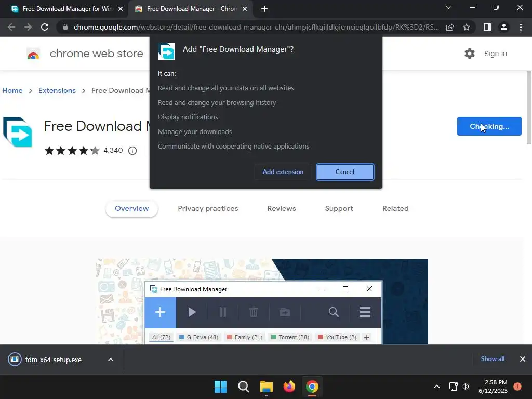Screen dimensions: 532x399
Task: Click the volume tray icon
Action: point(465,387)
